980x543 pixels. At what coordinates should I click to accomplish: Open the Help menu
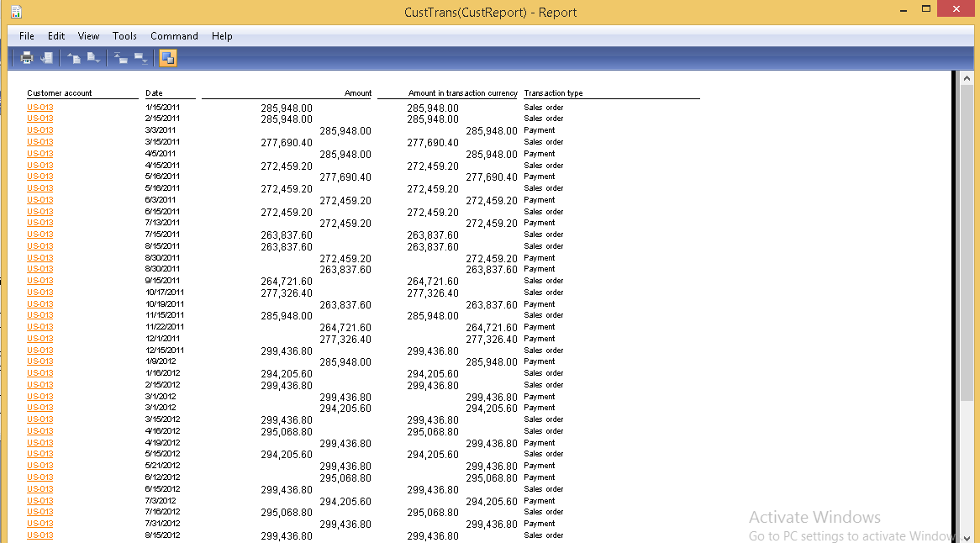[x=222, y=36]
